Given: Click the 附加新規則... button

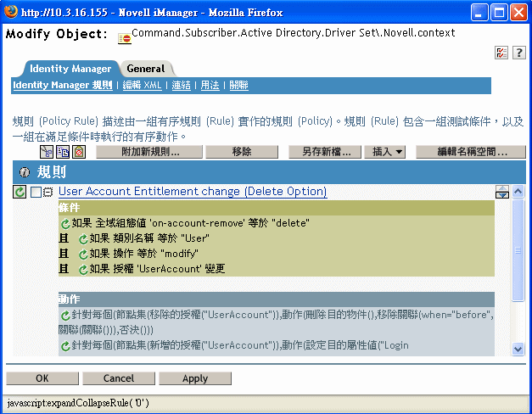Looking at the screenshot, I should 149,152.
